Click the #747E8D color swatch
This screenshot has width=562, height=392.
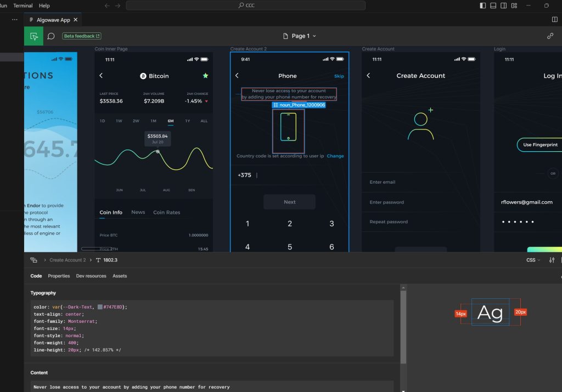tap(100, 307)
